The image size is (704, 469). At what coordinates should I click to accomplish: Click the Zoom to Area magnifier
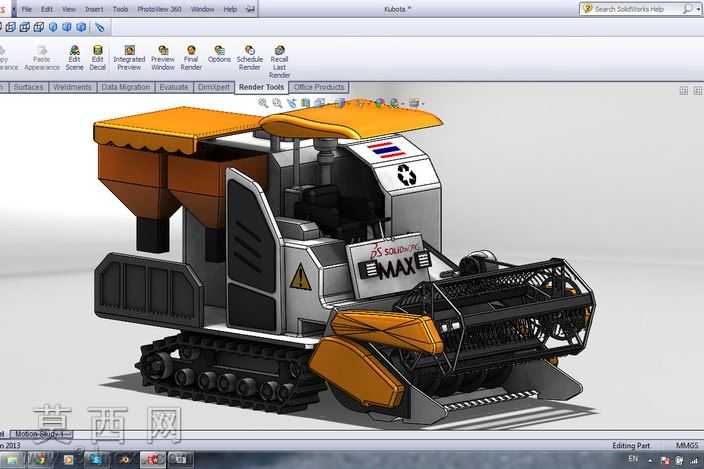tap(277, 103)
